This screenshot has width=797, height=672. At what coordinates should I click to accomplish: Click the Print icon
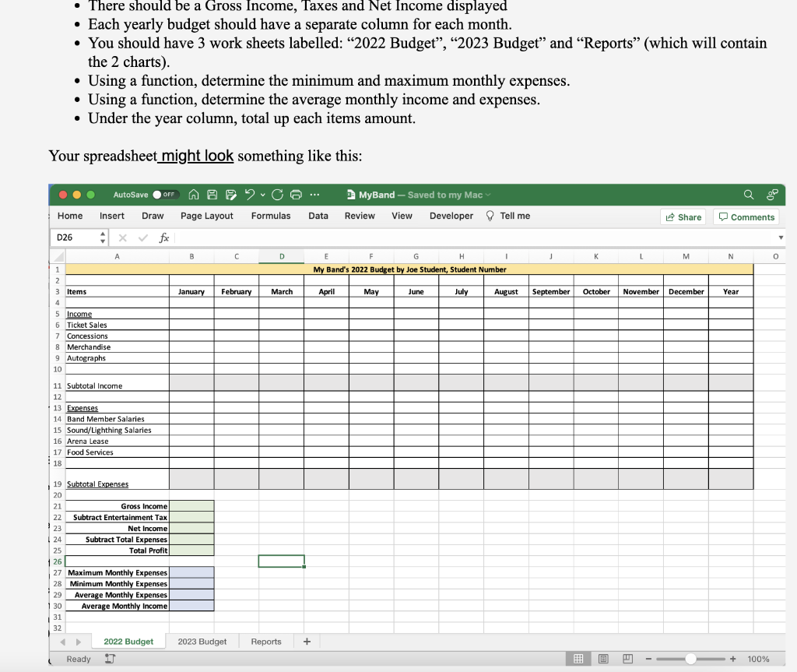click(x=296, y=195)
